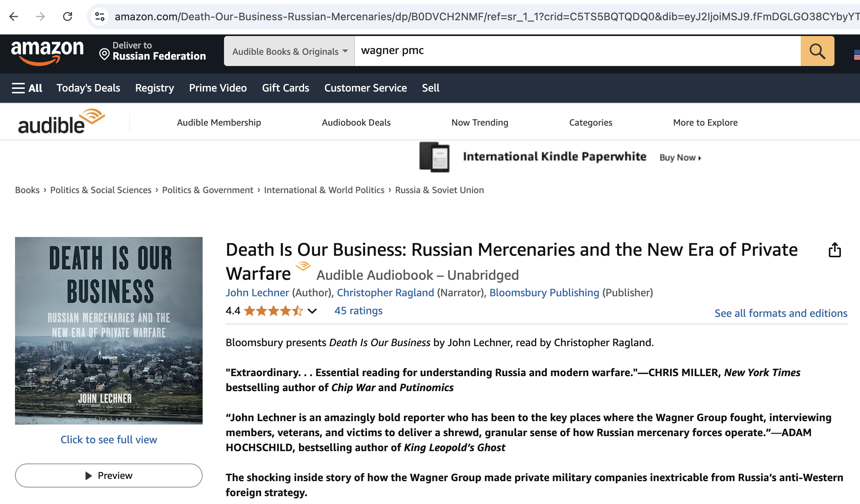Click the book cover thumbnail
The height and width of the screenshot is (504, 860).
click(109, 330)
